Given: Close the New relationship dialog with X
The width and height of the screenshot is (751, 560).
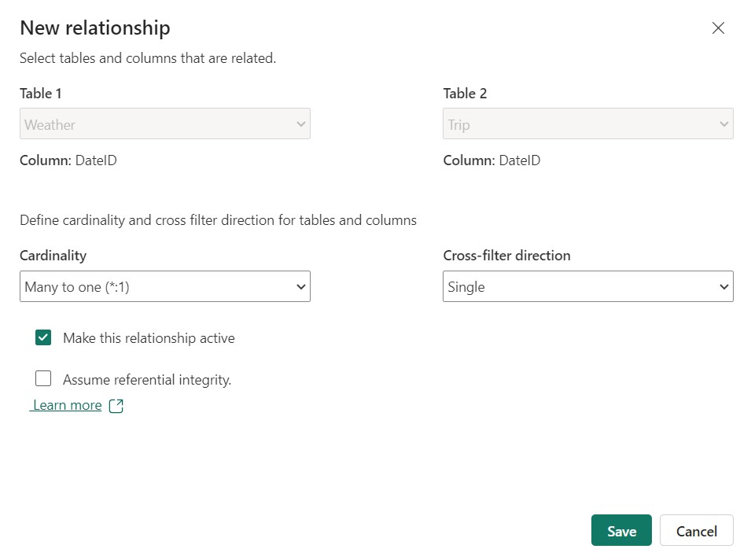Looking at the screenshot, I should 717,28.
